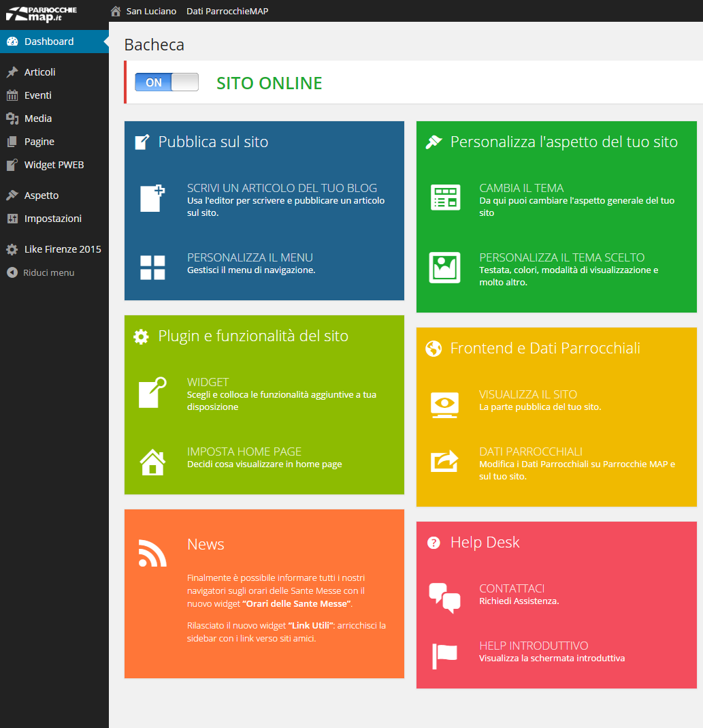This screenshot has width=703, height=728.
Task: Click the four-squares grid icon for menu
Action: click(x=152, y=268)
